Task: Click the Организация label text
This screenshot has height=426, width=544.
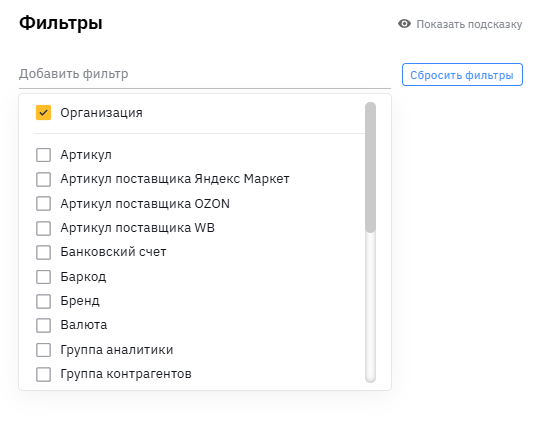Action: click(x=101, y=113)
